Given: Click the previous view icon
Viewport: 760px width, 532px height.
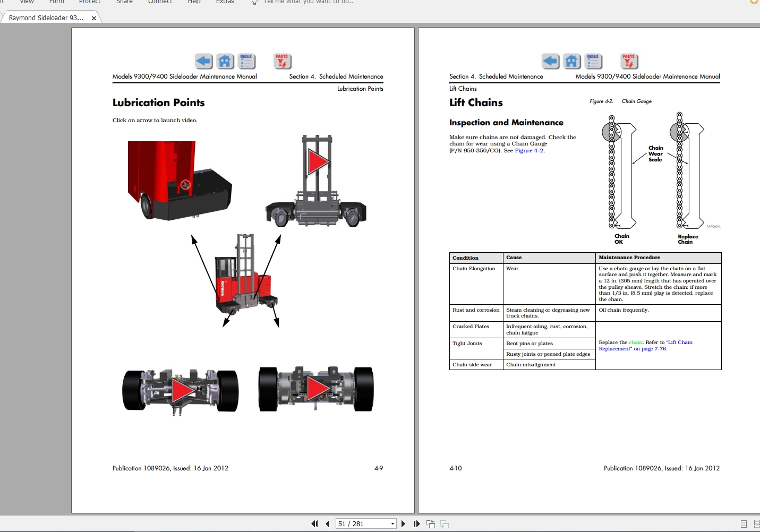Looking at the screenshot, I should [431, 524].
